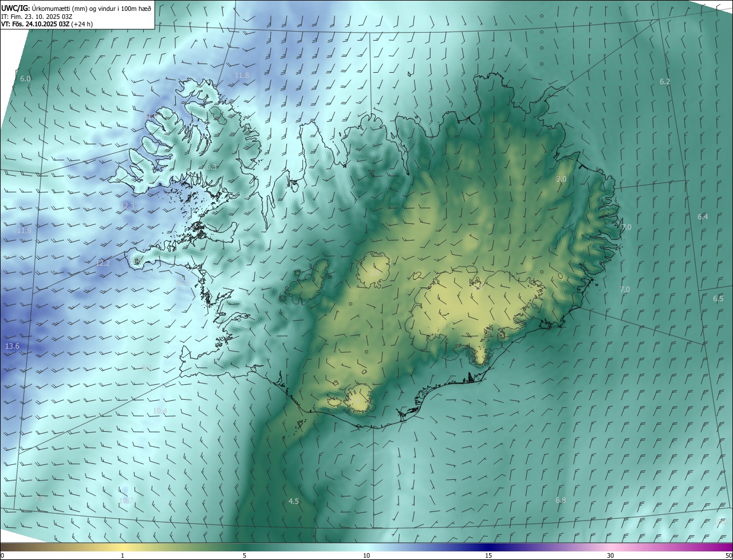Click the 3.0 value label in northeast Iceland
The image size is (733, 560).
coord(561,179)
